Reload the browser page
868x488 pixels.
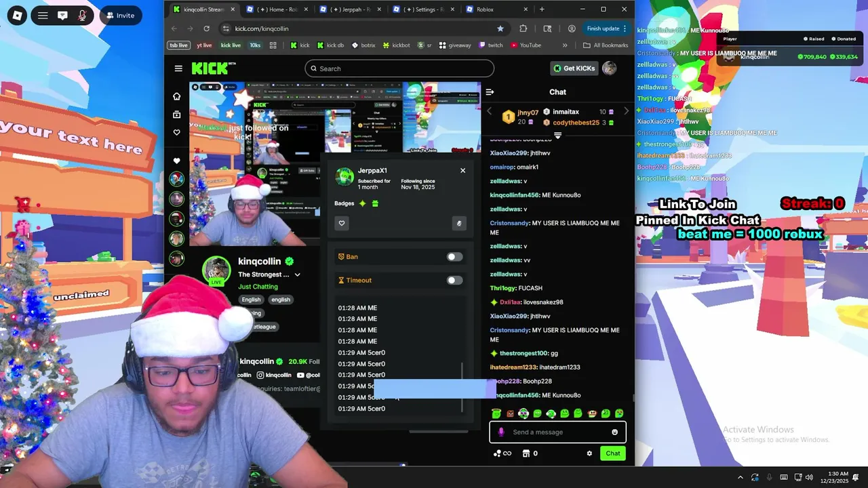coord(207,28)
